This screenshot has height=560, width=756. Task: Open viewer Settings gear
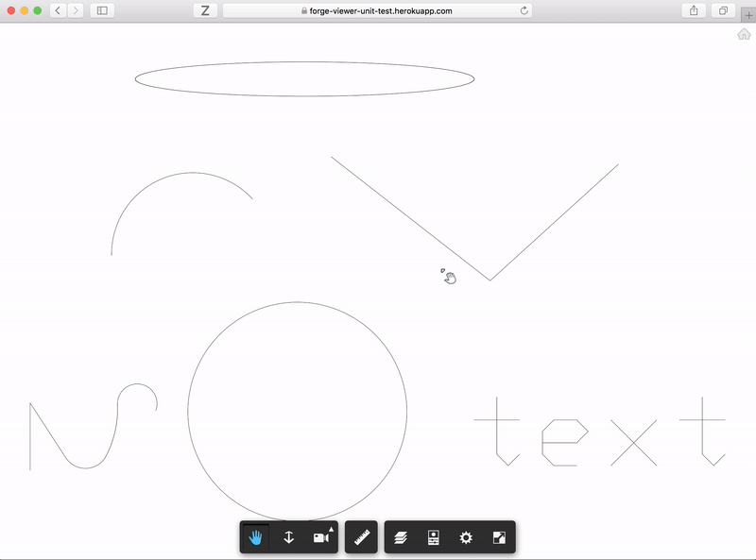466,537
